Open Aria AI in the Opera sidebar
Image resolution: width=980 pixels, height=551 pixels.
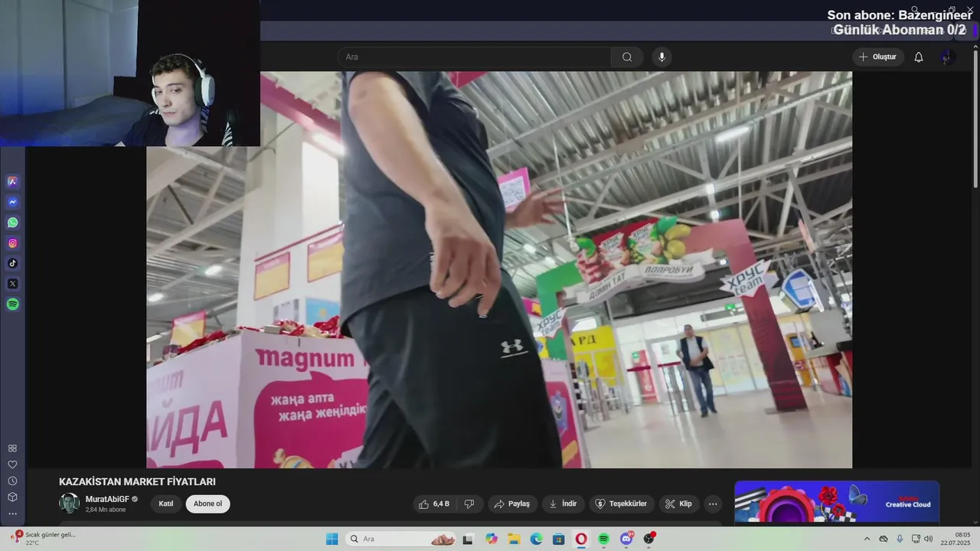coord(12,182)
